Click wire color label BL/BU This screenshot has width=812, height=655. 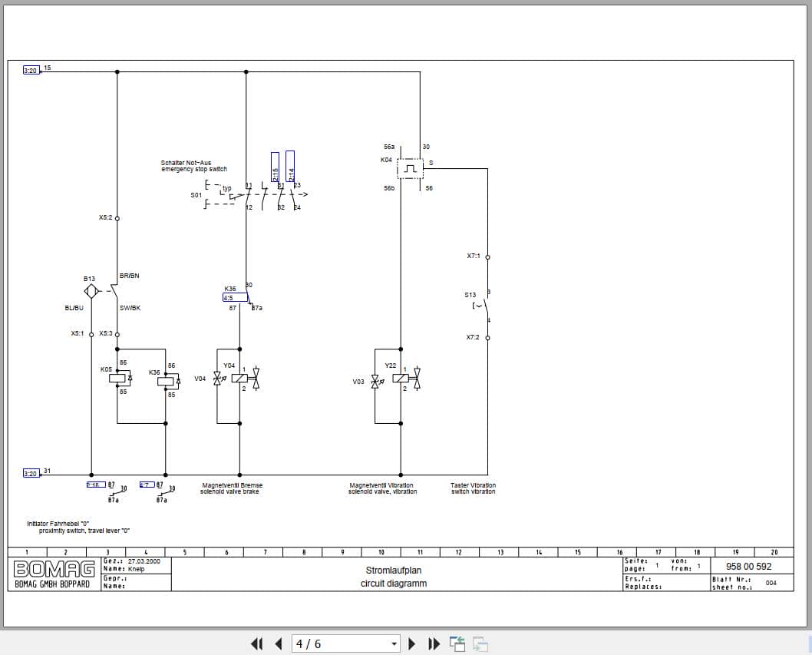(x=74, y=308)
